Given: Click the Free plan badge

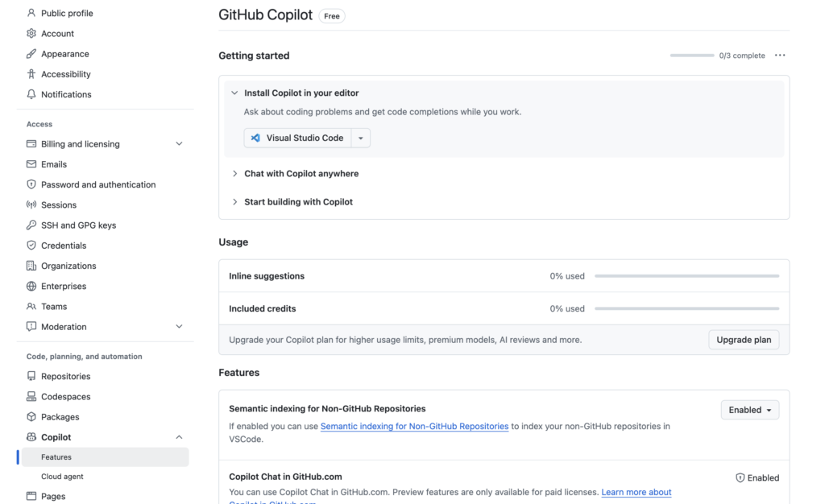Looking at the screenshot, I should [x=331, y=16].
